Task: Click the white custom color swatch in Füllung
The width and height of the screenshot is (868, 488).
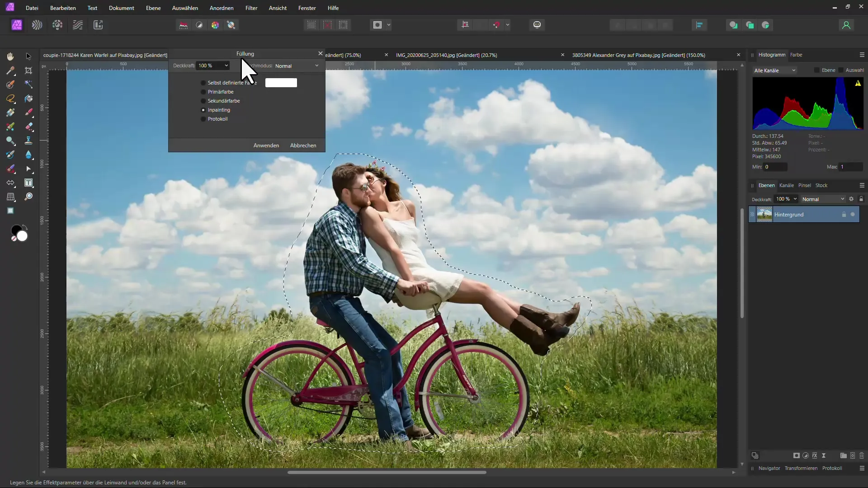Action: tap(281, 83)
